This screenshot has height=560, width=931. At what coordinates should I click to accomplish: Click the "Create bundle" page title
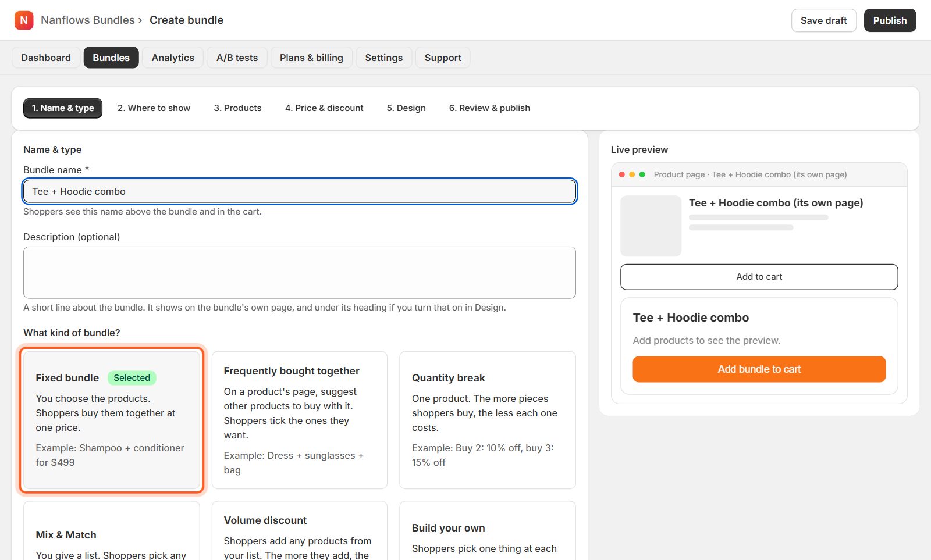[x=186, y=20]
